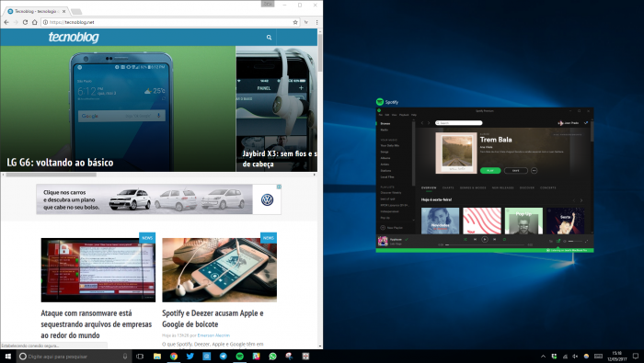Go back in Spotify navigation
This screenshot has height=363, width=644.
coord(422,122)
